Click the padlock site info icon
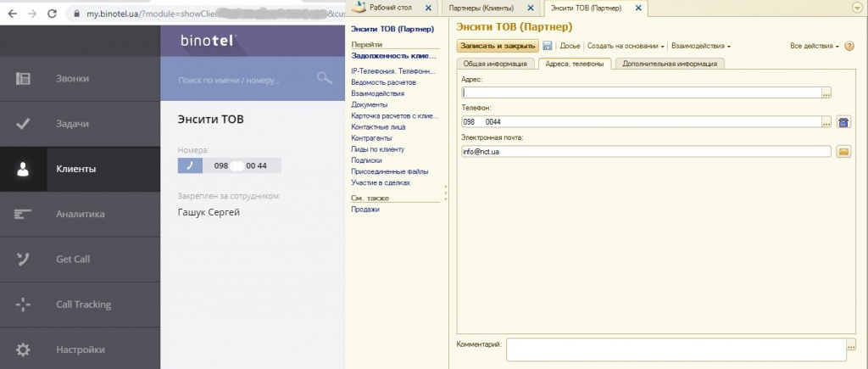 click(76, 14)
